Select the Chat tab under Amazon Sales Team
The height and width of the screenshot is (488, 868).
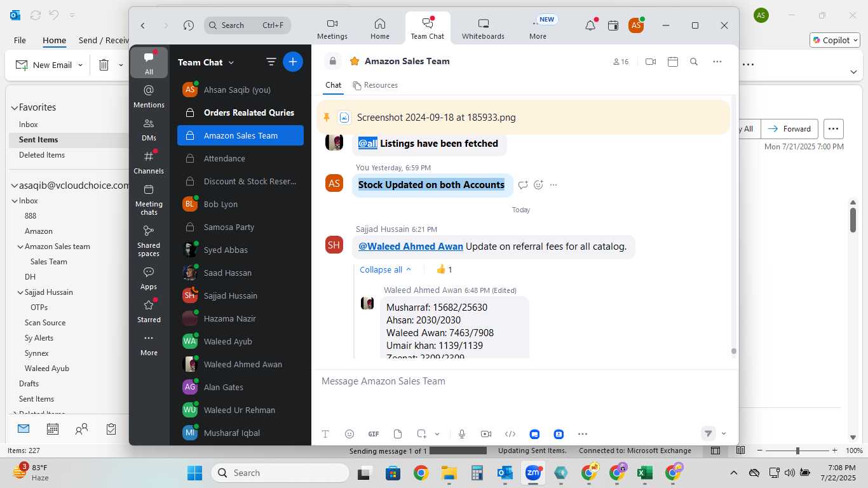click(x=333, y=85)
